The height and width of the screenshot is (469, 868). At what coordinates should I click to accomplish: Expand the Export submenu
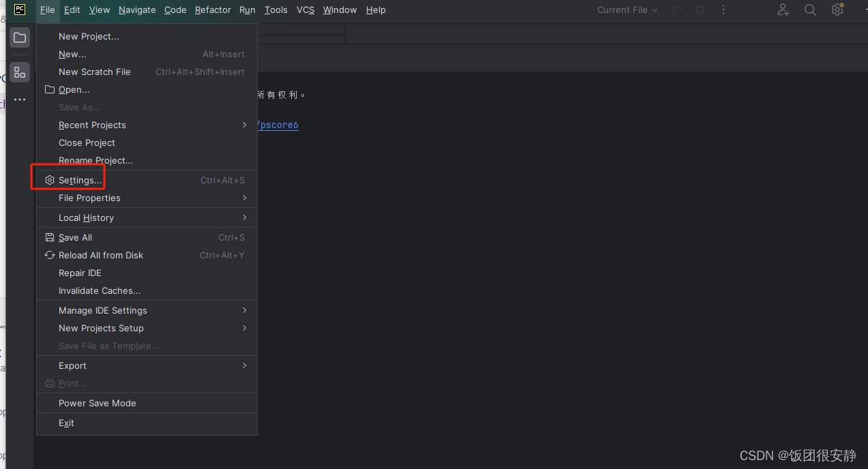pyautogui.click(x=72, y=365)
